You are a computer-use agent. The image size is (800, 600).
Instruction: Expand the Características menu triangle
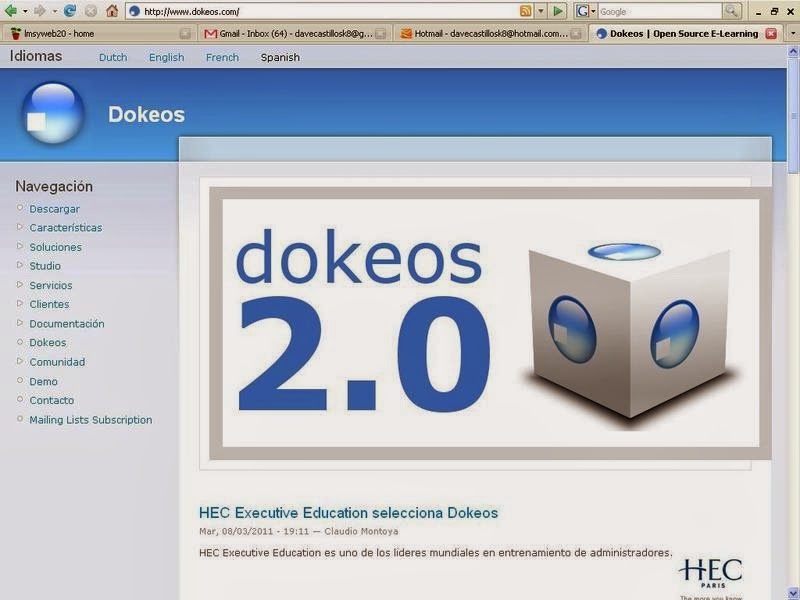tap(20, 227)
